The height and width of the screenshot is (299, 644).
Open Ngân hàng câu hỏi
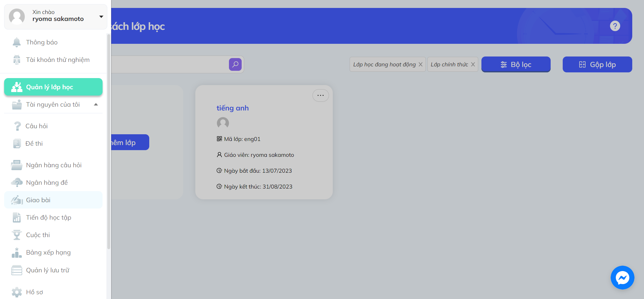[x=53, y=165]
